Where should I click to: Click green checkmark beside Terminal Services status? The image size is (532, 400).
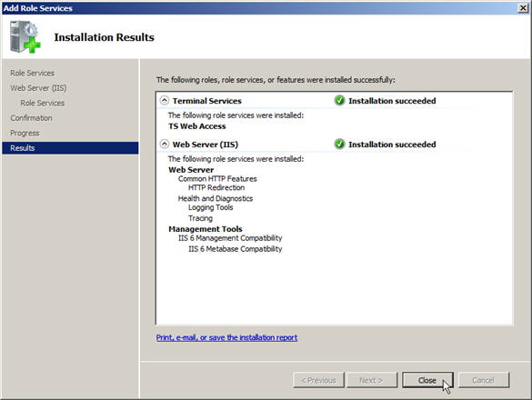(x=339, y=100)
